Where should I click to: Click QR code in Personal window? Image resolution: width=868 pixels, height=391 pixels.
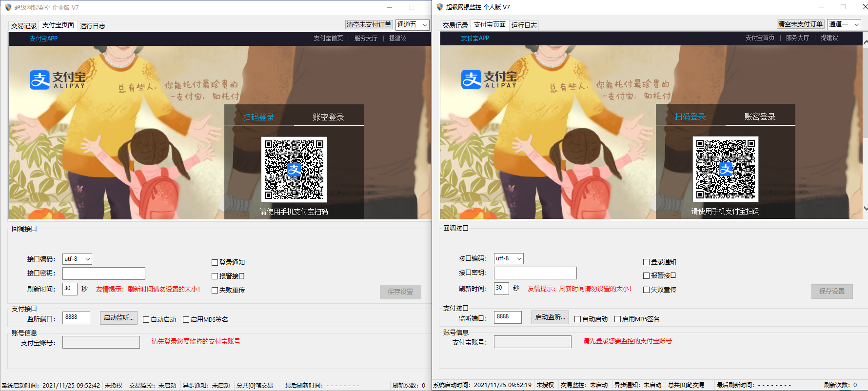tap(726, 169)
